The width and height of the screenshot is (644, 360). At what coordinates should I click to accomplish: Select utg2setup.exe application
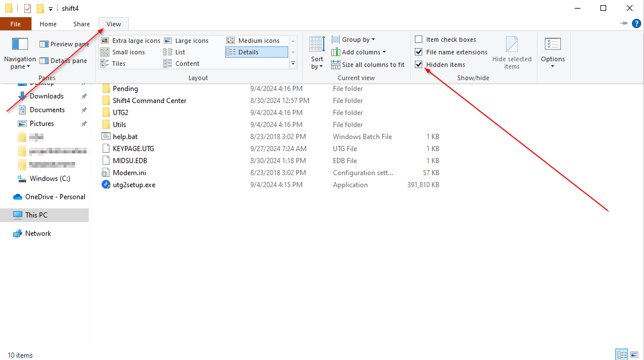(x=134, y=185)
